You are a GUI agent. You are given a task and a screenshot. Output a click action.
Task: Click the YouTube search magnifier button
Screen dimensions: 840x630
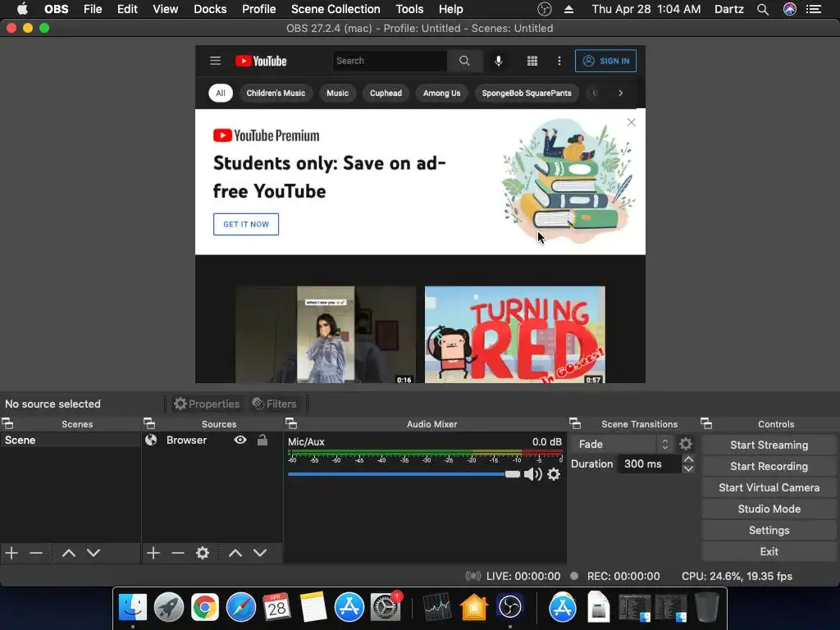pyautogui.click(x=464, y=61)
